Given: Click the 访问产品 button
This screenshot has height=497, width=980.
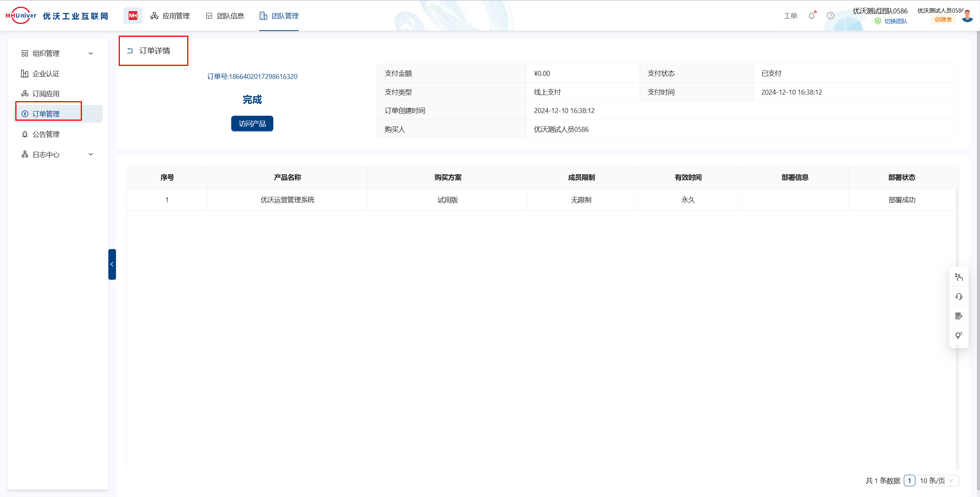Looking at the screenshot, I should click(252, 123).
